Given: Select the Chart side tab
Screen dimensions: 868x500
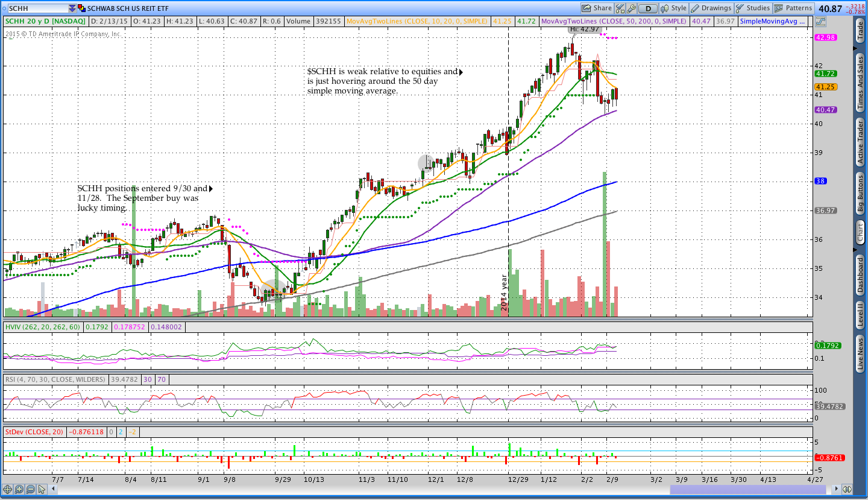Looking at the screenshot, I should pyautogui.click(x=860, y=232).
